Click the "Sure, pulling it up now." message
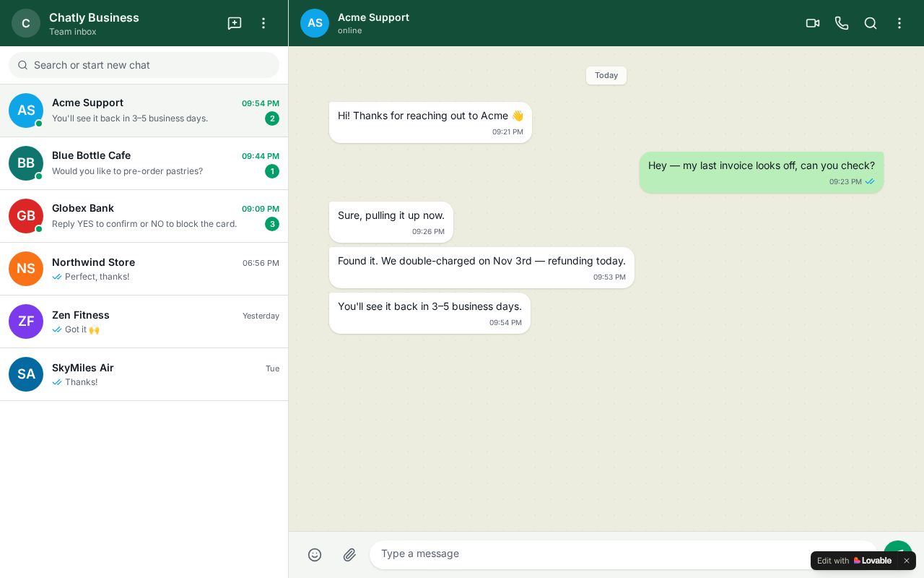The image size is (924, 578). pos(391,222)
